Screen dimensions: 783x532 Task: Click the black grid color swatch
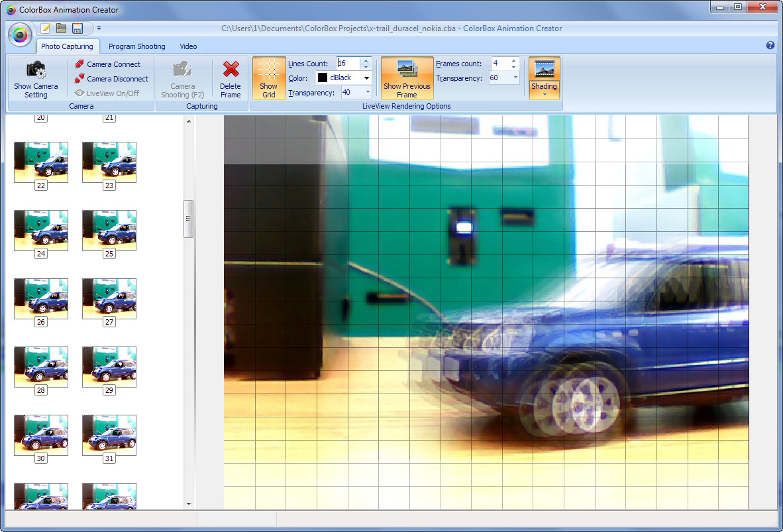pos(323,78)
